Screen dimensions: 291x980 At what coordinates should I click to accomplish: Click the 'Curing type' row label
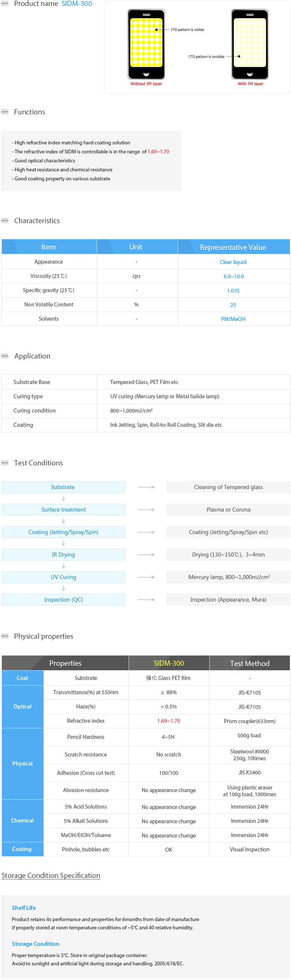(28, 396)
